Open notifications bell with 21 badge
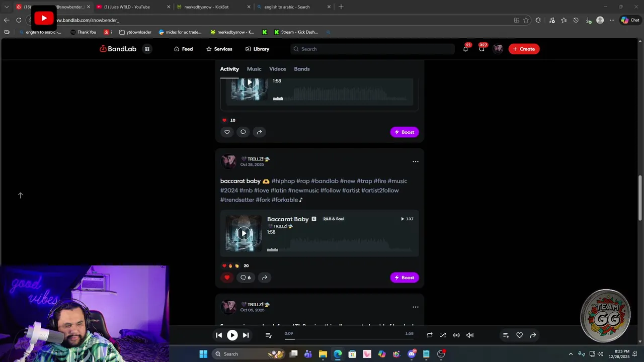The width and height of the screenshot is (644, 362). click(x=466, y=48)
